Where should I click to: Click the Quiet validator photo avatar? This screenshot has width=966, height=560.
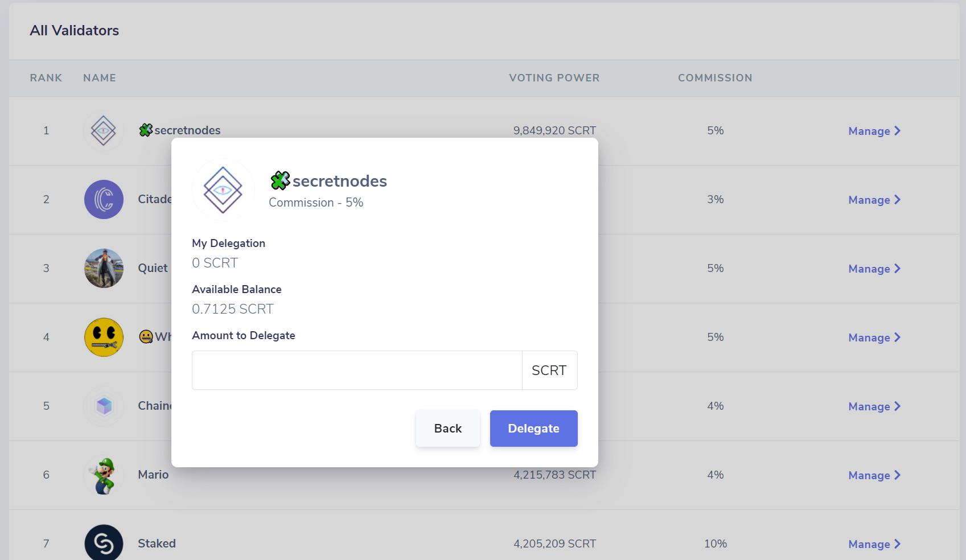pyautogui.click(x=104, y=269)
